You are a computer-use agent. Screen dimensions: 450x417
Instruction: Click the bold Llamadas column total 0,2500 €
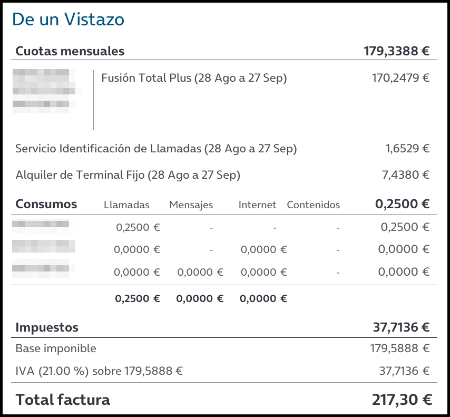tap(137, 298)
